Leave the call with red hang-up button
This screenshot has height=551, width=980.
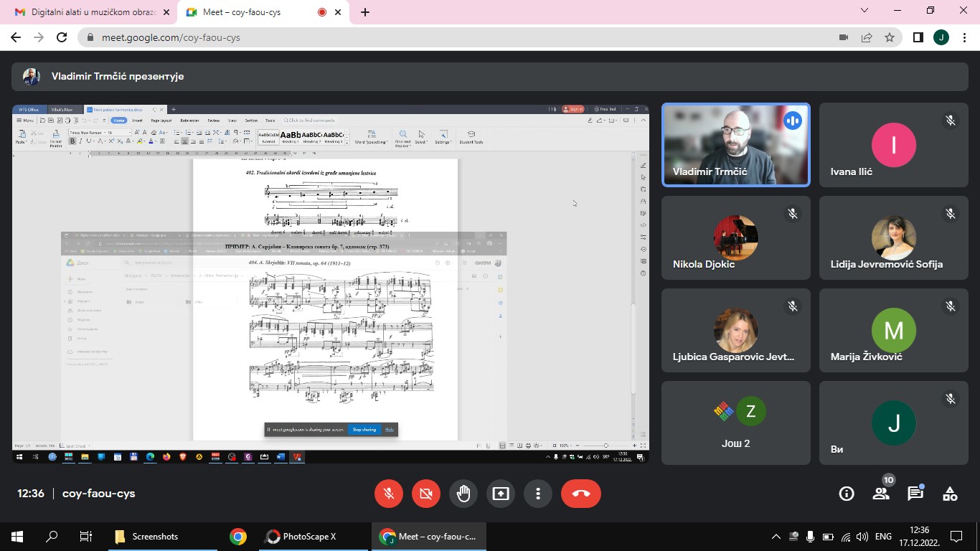click(x=581, y=494)
